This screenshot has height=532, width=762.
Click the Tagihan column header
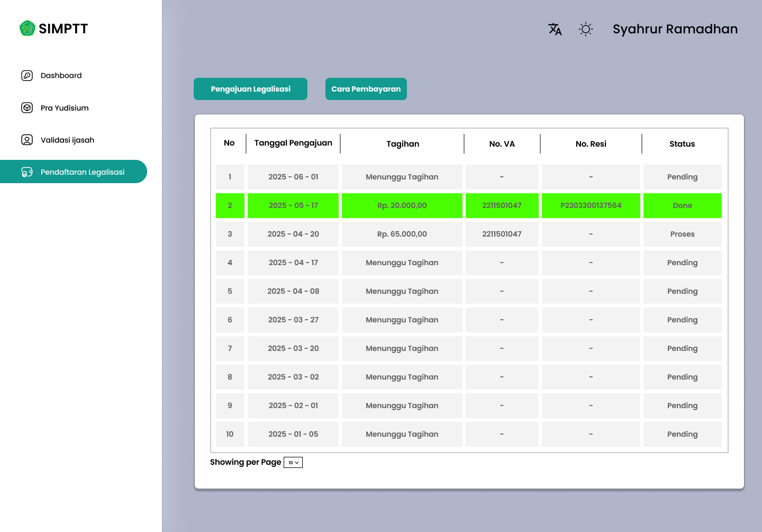[403, 144]
